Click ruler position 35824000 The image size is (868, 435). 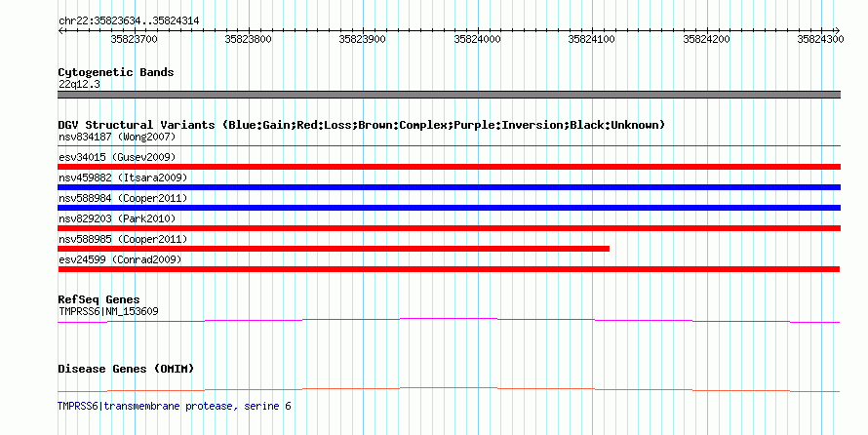[x=477, y=39]
